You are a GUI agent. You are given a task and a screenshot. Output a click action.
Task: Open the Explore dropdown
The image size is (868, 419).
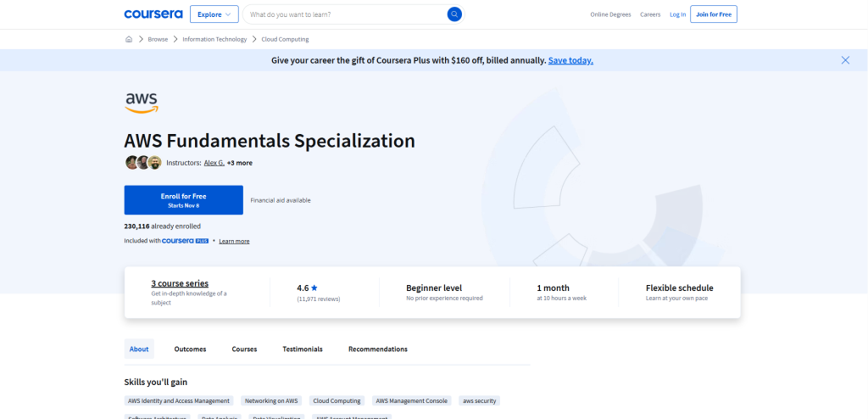[214, 14]
